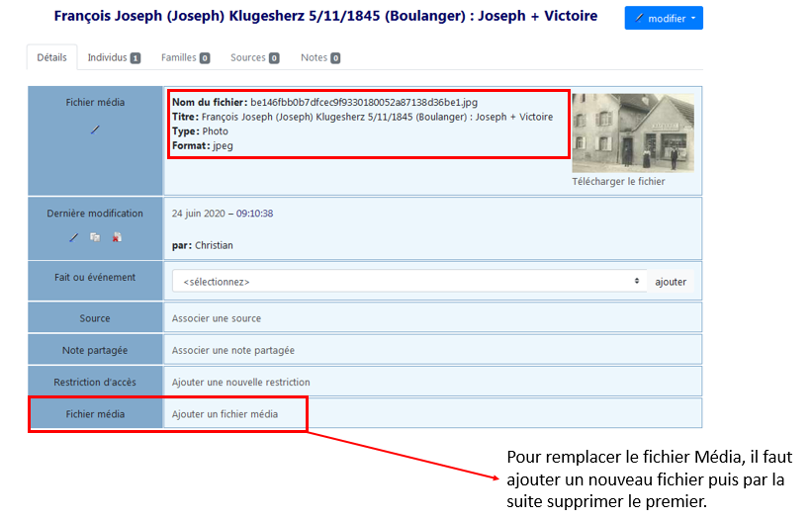Viewport: 812px width, 520px height.
Task: Click the edit pencil under Dernière modification
Action: 73,237
